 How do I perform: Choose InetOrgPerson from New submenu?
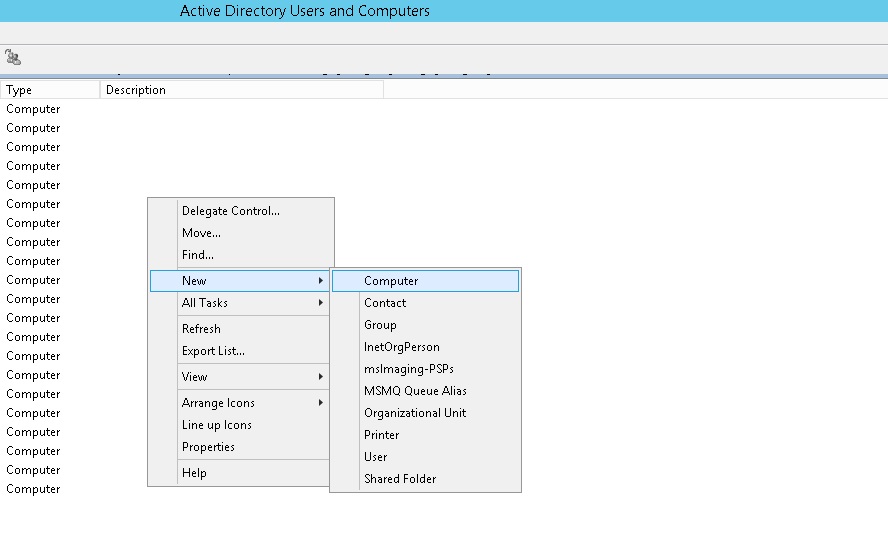[x=425, y=347]
